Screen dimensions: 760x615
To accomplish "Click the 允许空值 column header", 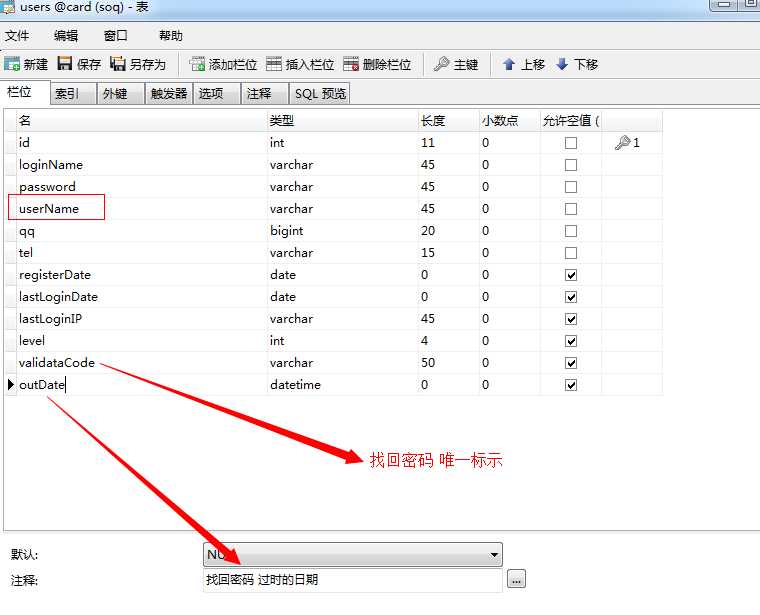I will click(x=571, y=120).
